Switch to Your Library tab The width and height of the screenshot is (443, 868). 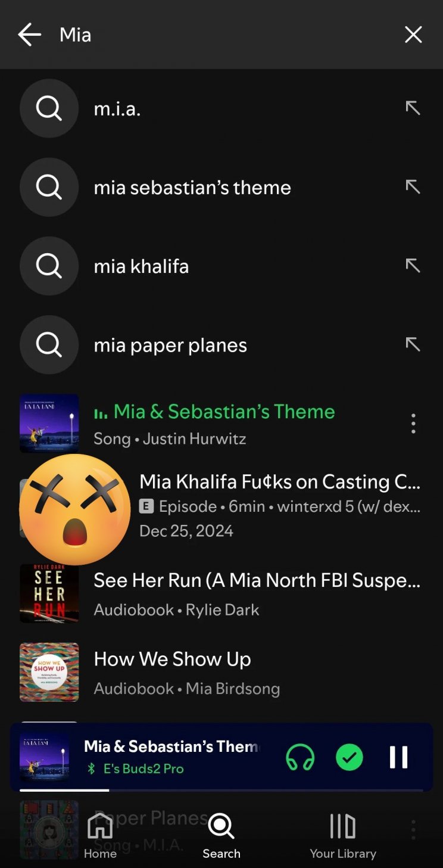343,835
